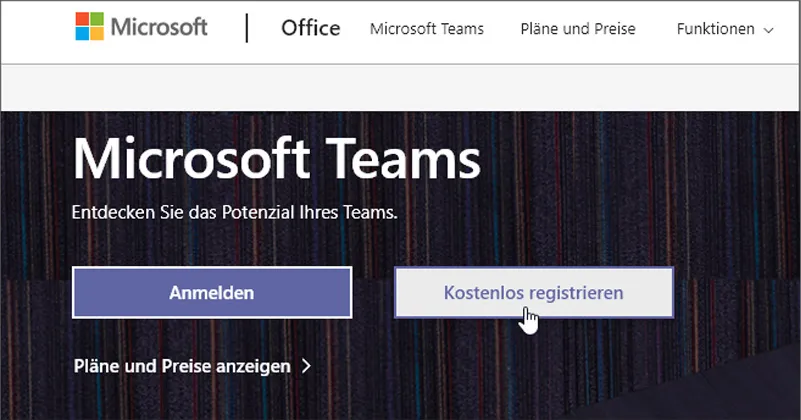
Task: Click the Microsoft four-square logo
Action: (89, 27)
